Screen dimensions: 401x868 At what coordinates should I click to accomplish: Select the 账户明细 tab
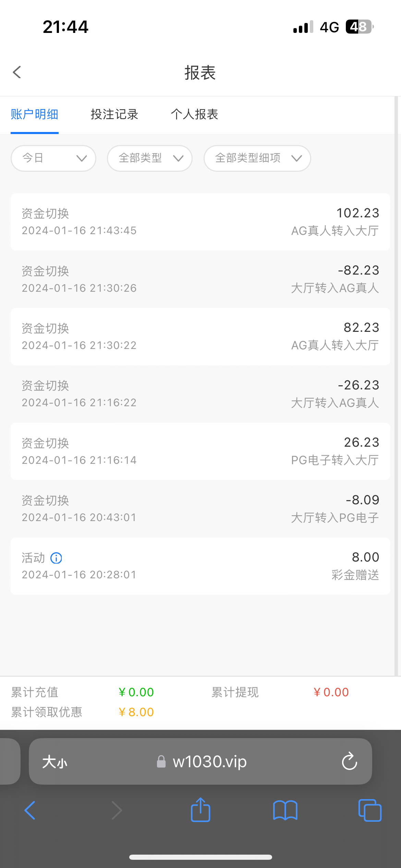[35, 114]
